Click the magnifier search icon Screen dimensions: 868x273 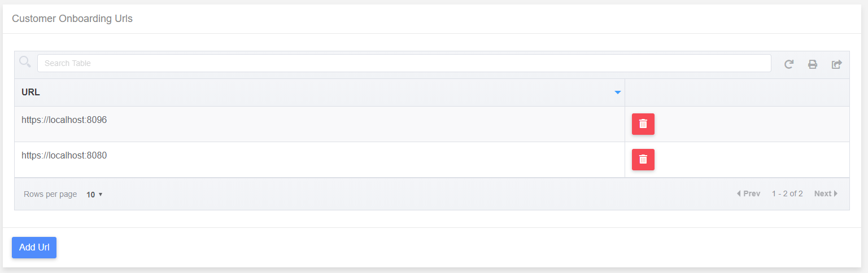pos(25,62)
